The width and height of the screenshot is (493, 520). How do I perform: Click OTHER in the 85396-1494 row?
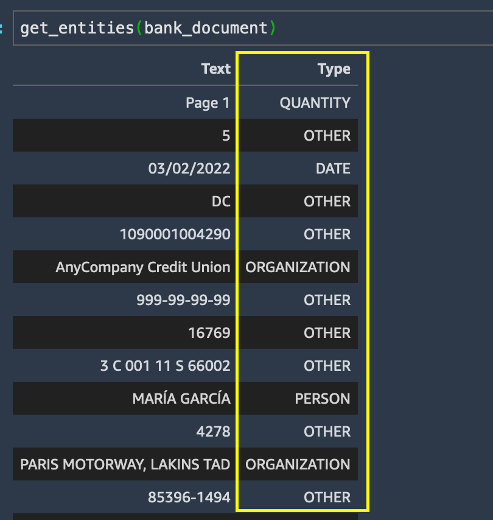coord(327,497)
